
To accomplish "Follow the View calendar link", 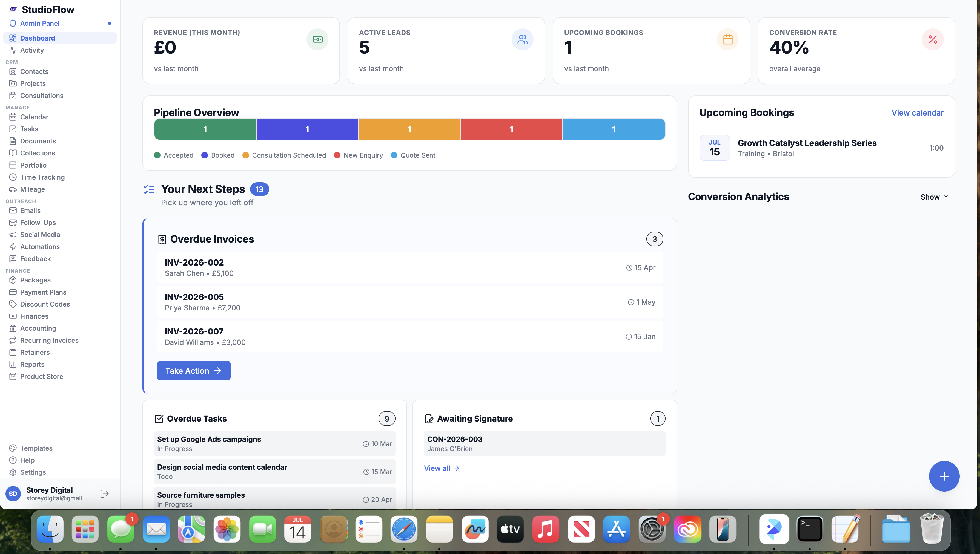I will pyautogui.click(x=917, y=112).
